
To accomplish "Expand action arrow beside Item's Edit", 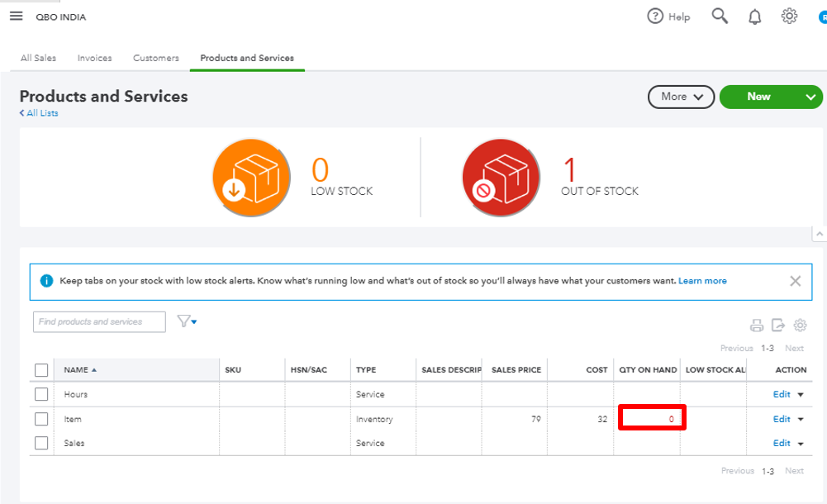I will coord(801,420).
